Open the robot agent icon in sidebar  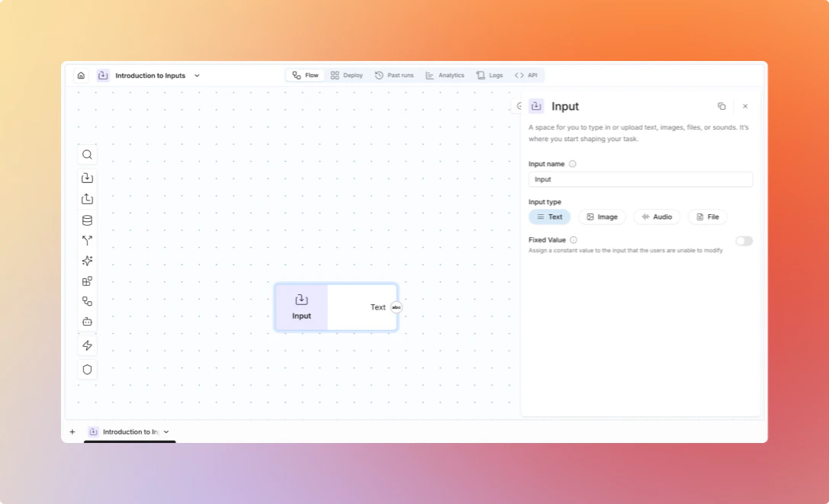pyautogui.click(x=87, y=322)
